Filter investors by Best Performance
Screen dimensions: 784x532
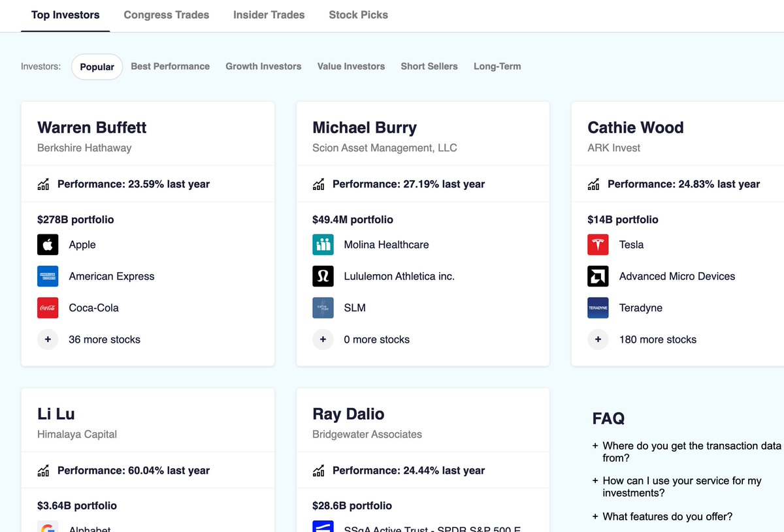171,66
